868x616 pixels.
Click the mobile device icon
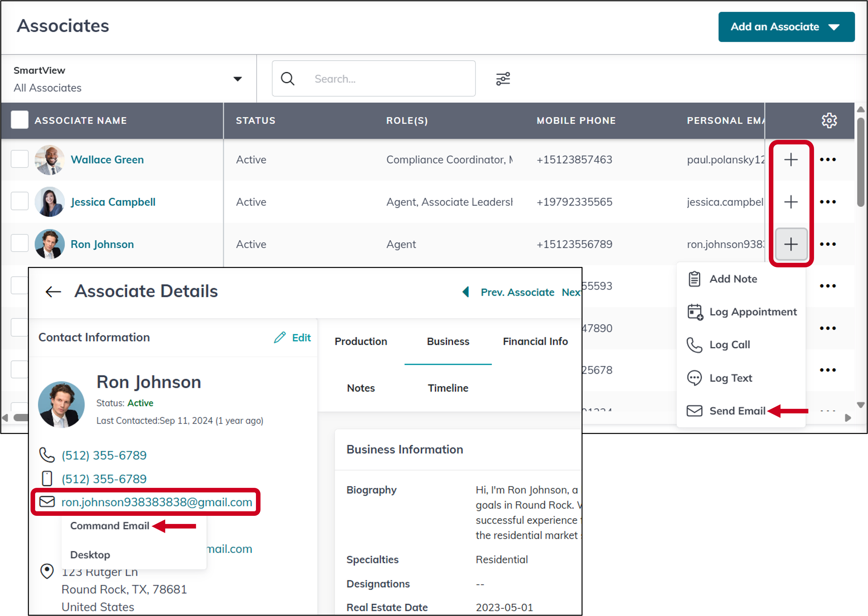tap(47, 478)
